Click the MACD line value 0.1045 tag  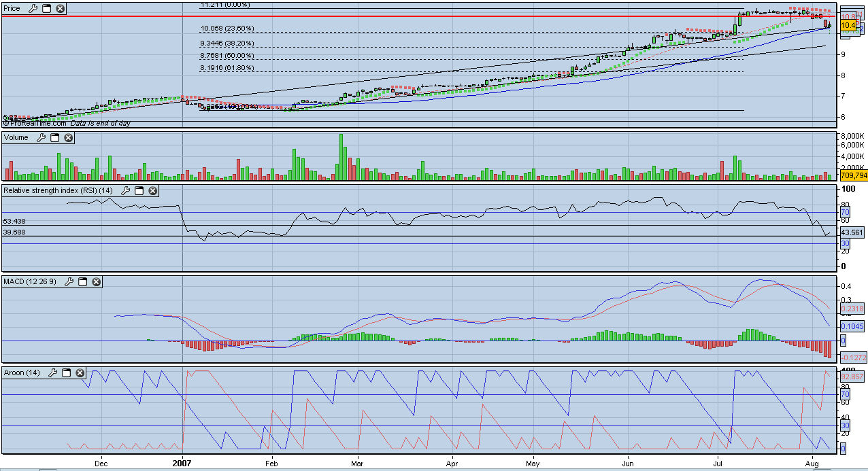pos(852,326)
